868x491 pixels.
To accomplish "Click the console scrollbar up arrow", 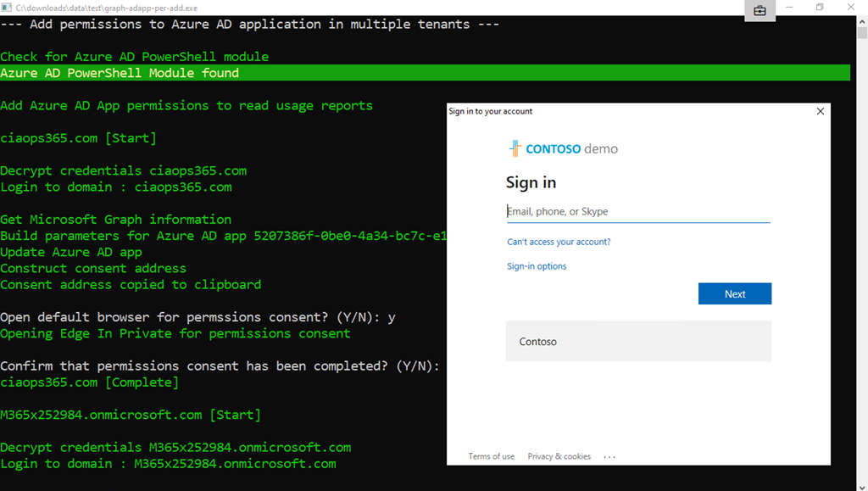I will point(861,20).
